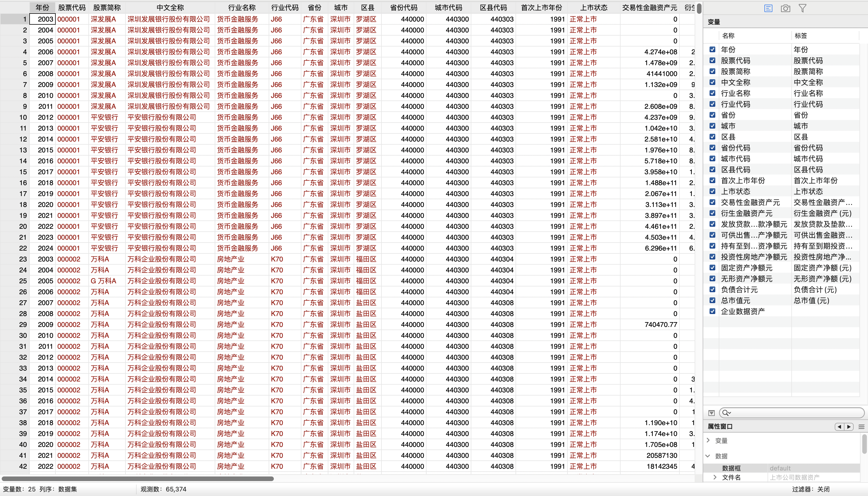Toggle the 股票简称 variable checkbox
The image size is (868, 496).
(x=712, y=71)
